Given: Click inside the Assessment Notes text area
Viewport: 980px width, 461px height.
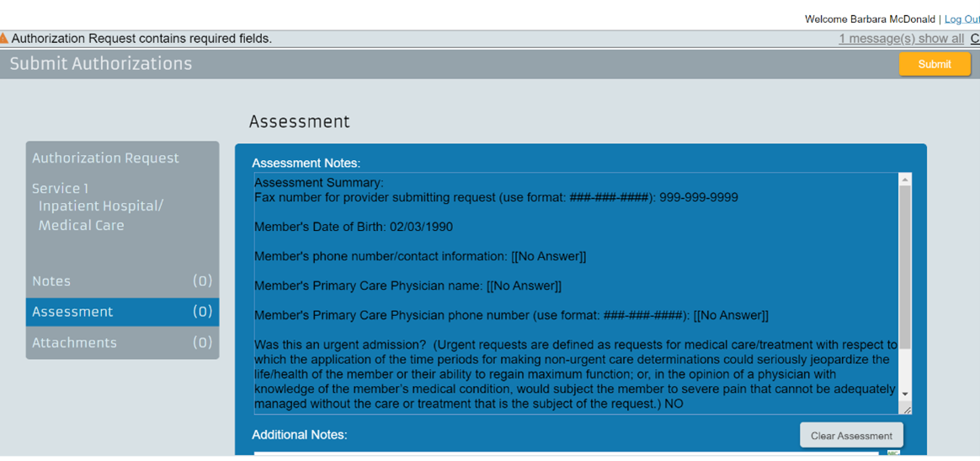Looking at the screenshot, I should (x=576, y=292).
